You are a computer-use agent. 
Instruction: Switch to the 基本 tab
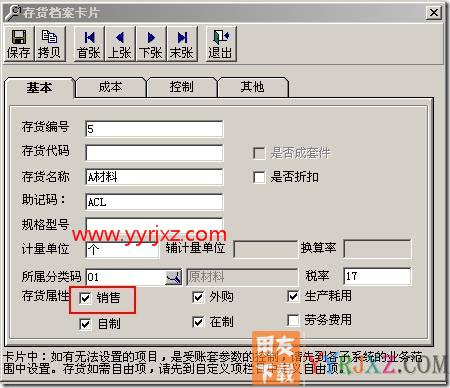(39, 88)
